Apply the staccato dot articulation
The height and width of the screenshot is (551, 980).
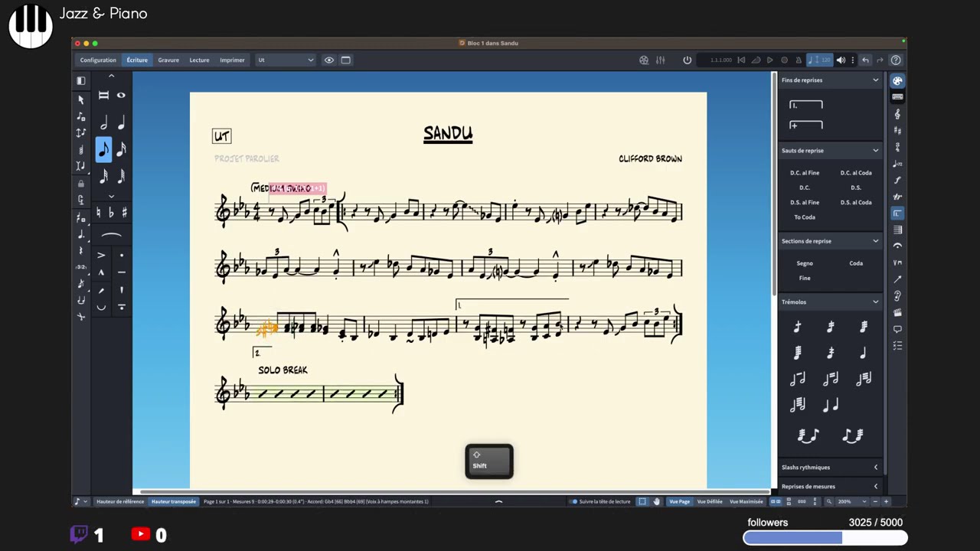pos(121,255)
